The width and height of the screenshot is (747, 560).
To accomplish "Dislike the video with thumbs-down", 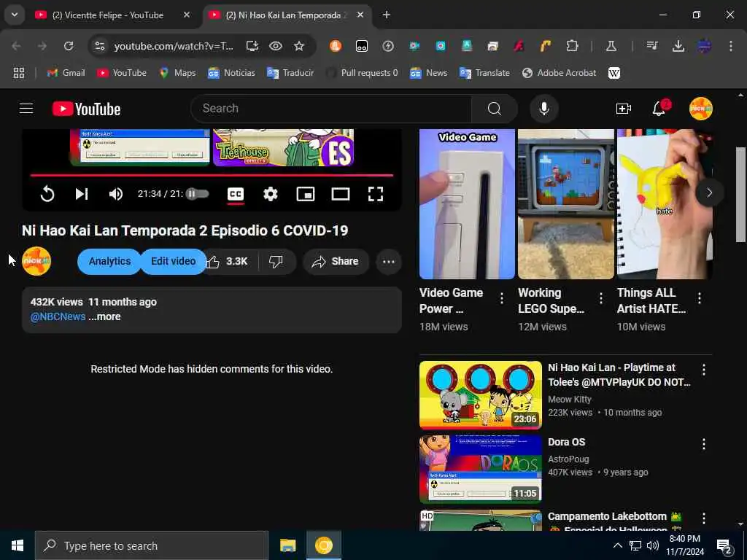I will click(276, 262).
